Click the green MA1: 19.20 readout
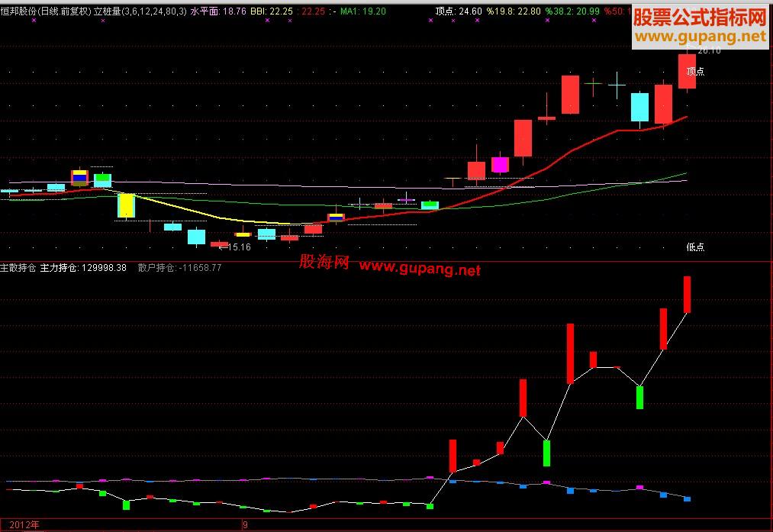Viewport: 773px width, 532px height. coord(363,11)
